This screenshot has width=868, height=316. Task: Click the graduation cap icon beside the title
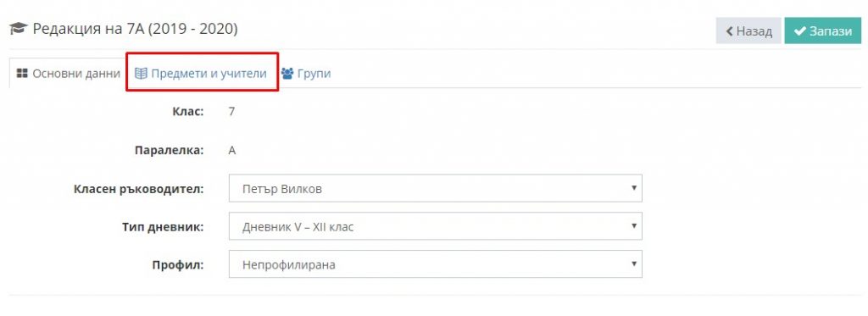(19, 29)
